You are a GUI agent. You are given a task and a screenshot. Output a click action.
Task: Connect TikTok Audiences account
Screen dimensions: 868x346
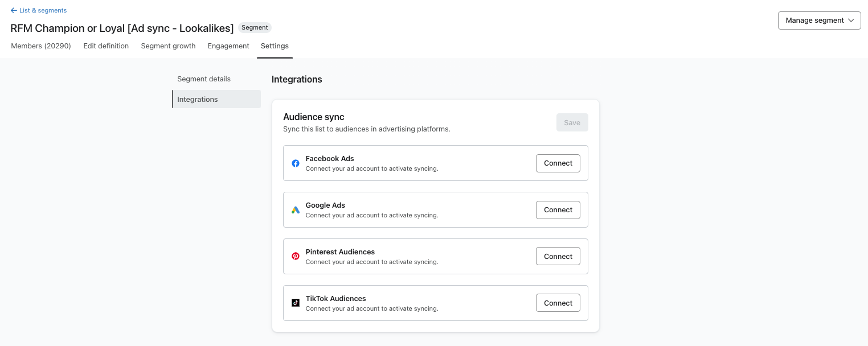coord(558,303)
